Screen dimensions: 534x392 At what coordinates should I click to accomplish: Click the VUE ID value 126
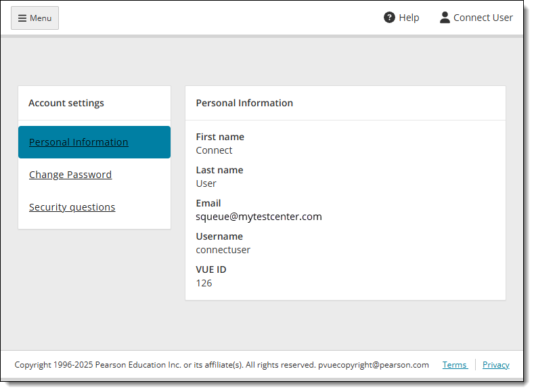[204, 283]
